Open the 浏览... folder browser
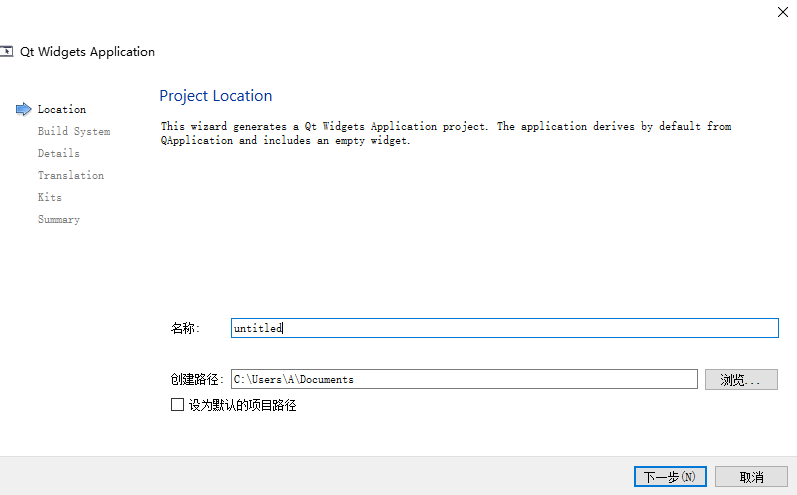Viewport: 797px width, 495px height. tap(741, 380)
